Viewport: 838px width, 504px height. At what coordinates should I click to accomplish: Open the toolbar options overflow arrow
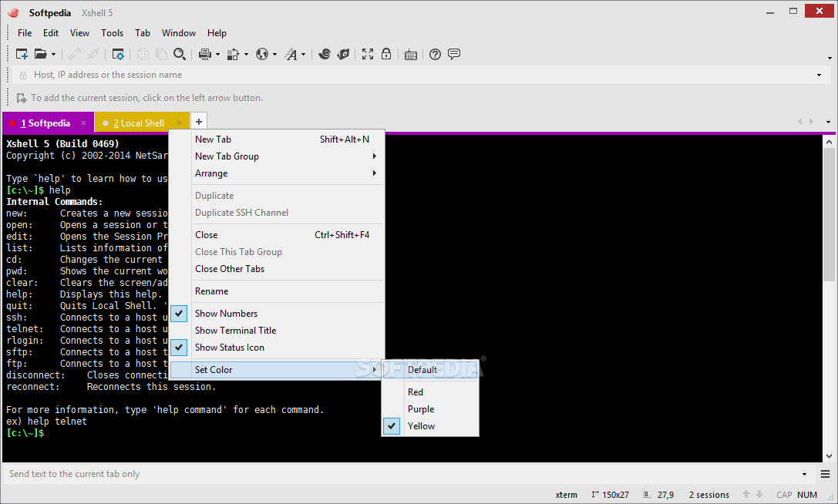point(830,58)
